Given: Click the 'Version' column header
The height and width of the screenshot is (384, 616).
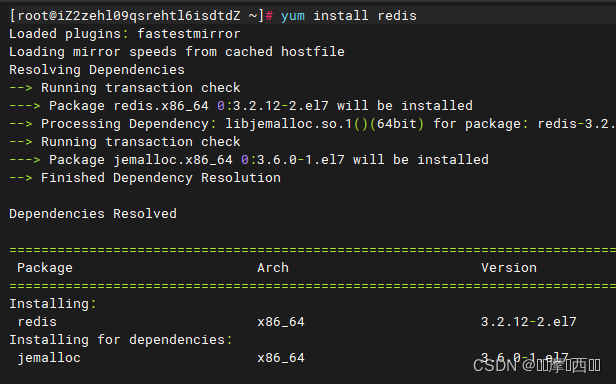Looking at the screenshot, I should pos(509,268).
